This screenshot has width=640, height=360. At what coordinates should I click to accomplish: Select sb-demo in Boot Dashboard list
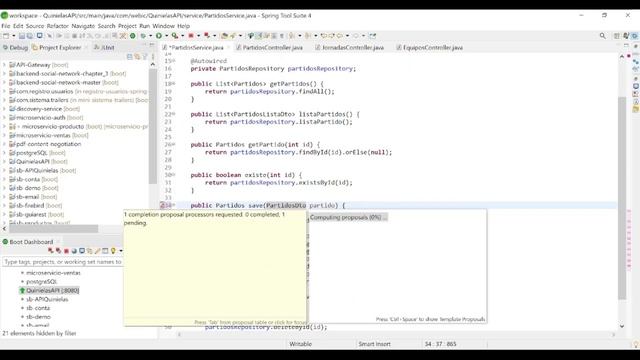(38, 317)
